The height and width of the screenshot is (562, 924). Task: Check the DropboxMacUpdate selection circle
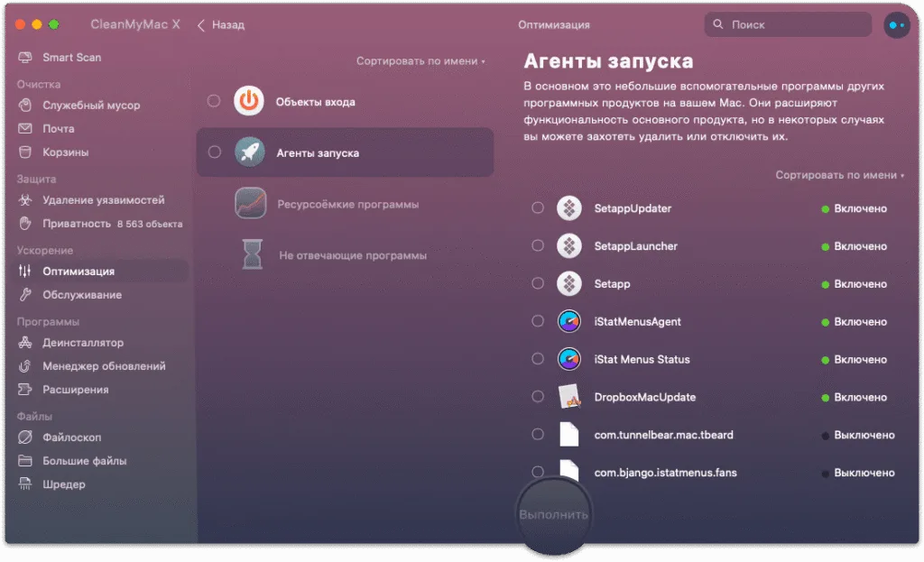(538, 396)
